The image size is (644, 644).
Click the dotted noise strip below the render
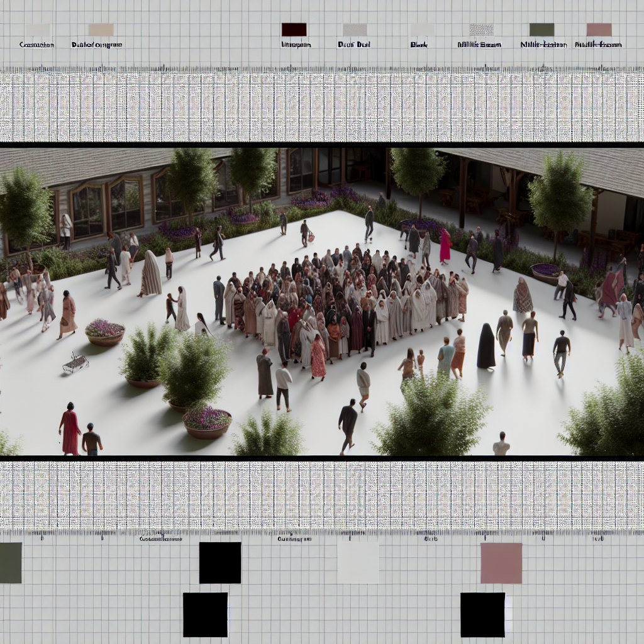[x=322, y=494]
